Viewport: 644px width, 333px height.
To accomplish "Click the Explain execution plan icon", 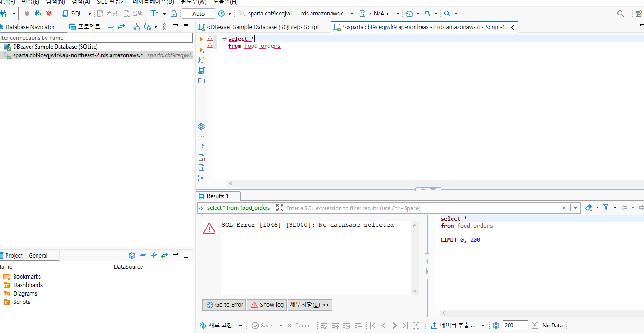I will click(x=201, y=70).
